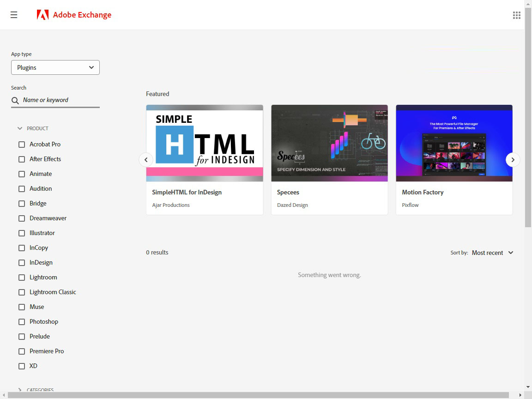This screenshot has width=532, height=399.
Task: Check the Illustrator filter
Action: 22,233
